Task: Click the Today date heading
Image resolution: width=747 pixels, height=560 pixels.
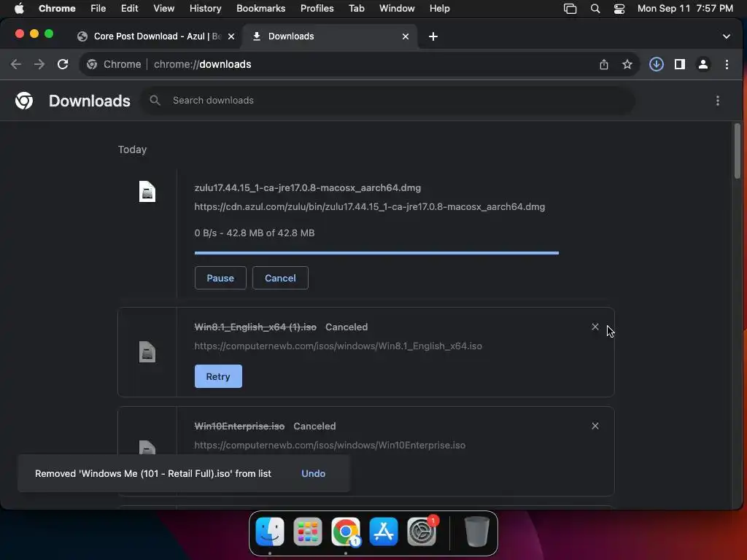Action: point(133,149)
